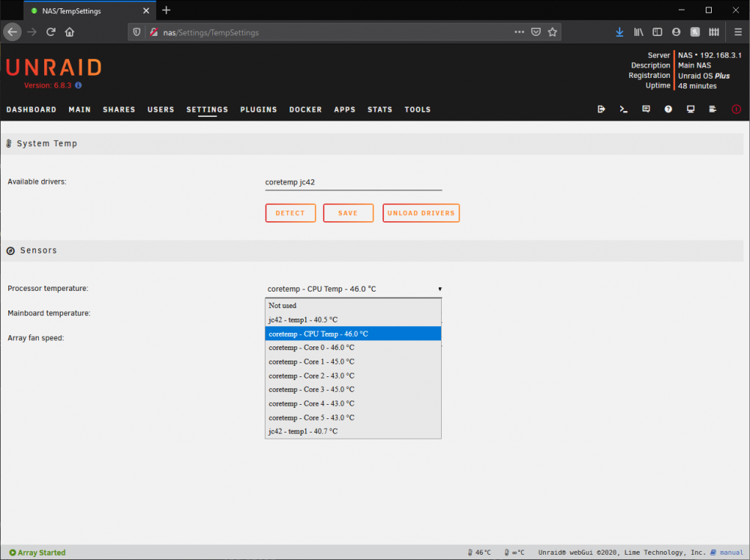This screenshot has width=750, height=560.
Task: Click the tracking protection shield icon
Action: (136, 32)
